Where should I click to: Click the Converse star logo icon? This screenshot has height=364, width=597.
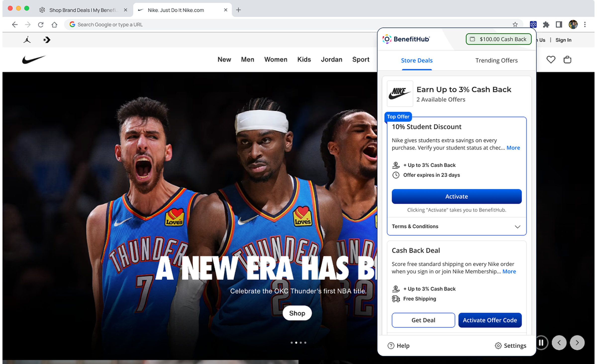pyautogui.click(x=47, y=40)
